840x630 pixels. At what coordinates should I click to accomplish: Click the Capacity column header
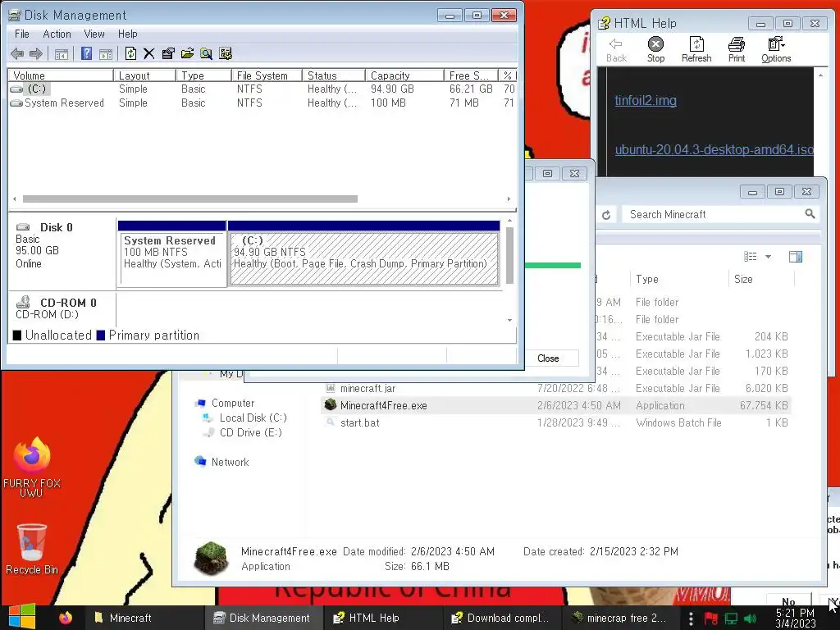(404, 75)
